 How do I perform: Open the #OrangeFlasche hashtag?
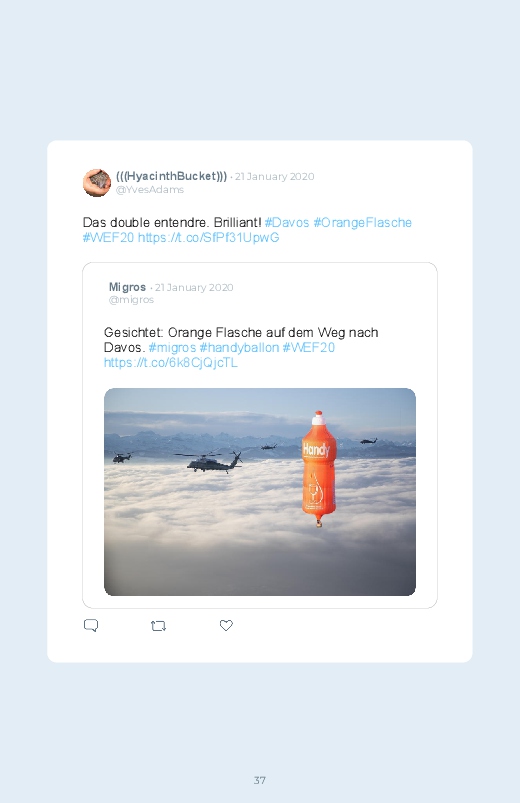pos(363,223)
